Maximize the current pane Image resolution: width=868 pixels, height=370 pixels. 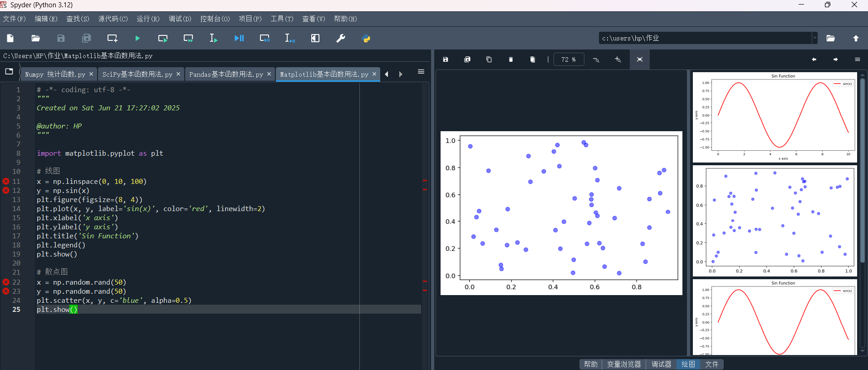[x=315, y=38]
